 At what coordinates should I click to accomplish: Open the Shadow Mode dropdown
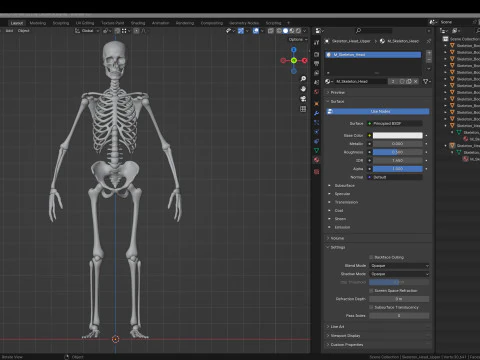399,274
